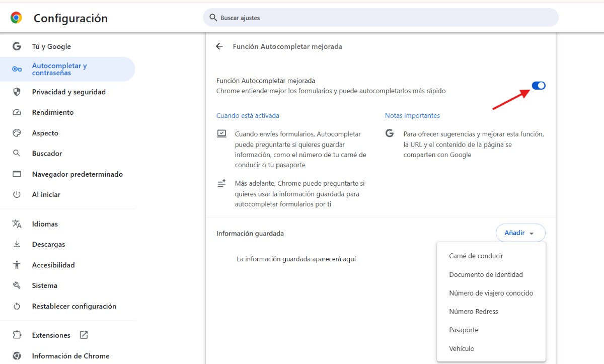Click the Chrome logo next to Configuración
The height and width of the screenshot is (364, 604).
tap(15, 17)
